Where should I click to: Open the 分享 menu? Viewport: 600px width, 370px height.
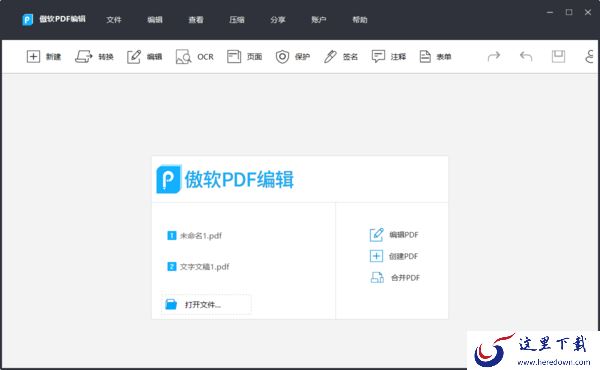pos(278,20)
